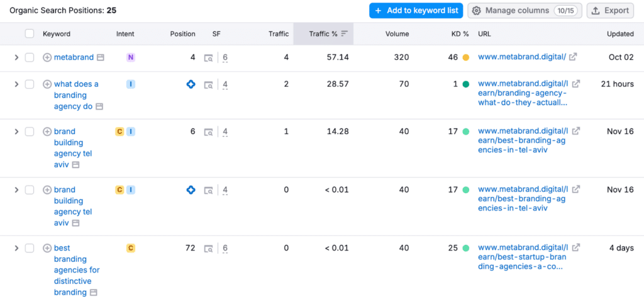The image size is (644, 304).
Task: Expand the metabrand keyword row
Action: [16, 57]
